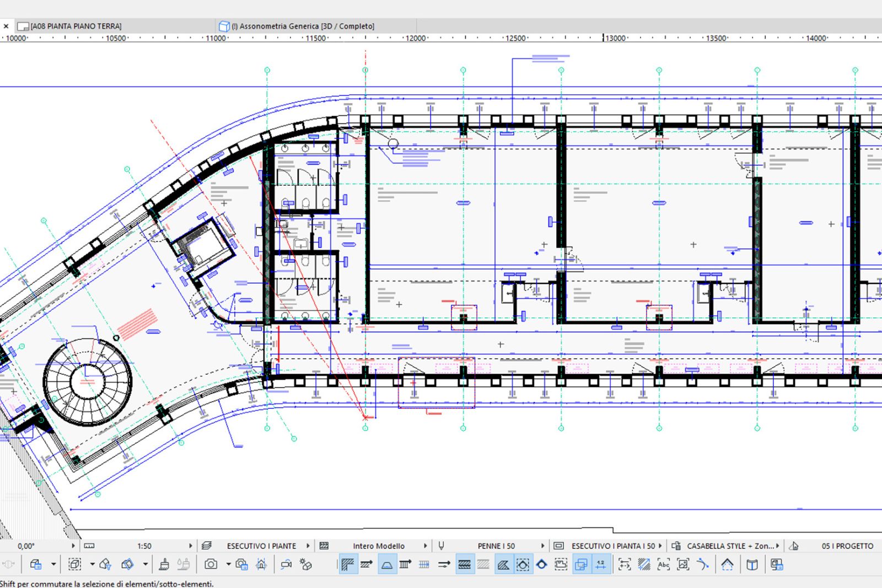Toggle the highlighted trapezoid section display button
Screen dimensions: 882x588
tap(386, 564)
